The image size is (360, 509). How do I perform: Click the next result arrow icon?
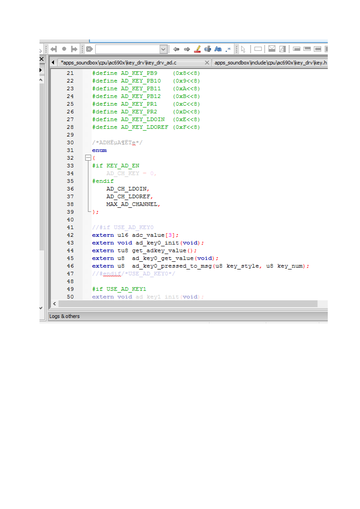pyautogui.click(x=187, y=49)
